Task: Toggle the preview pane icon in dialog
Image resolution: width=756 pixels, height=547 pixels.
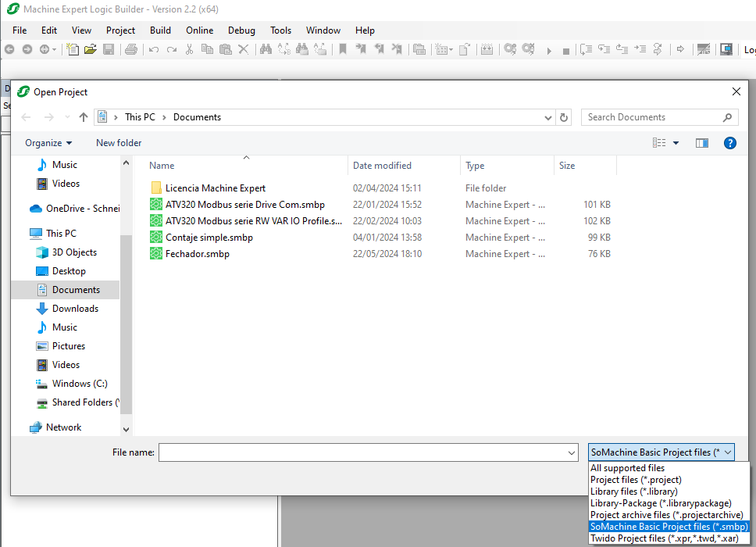Action: 702,143
